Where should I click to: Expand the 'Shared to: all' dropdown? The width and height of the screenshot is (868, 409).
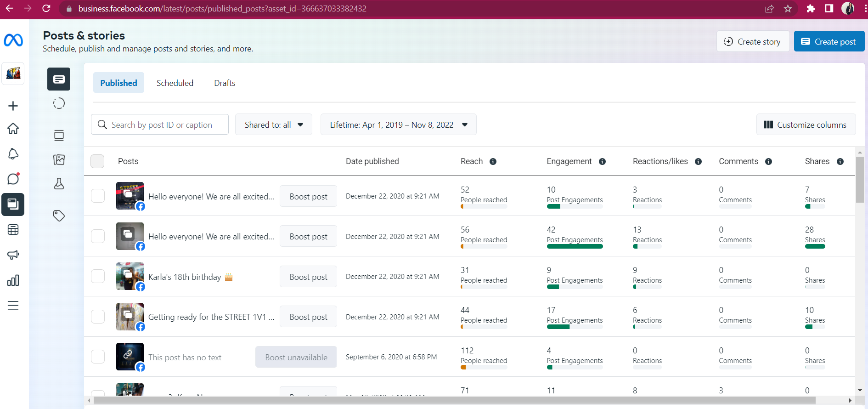click(x=274, y=125)
